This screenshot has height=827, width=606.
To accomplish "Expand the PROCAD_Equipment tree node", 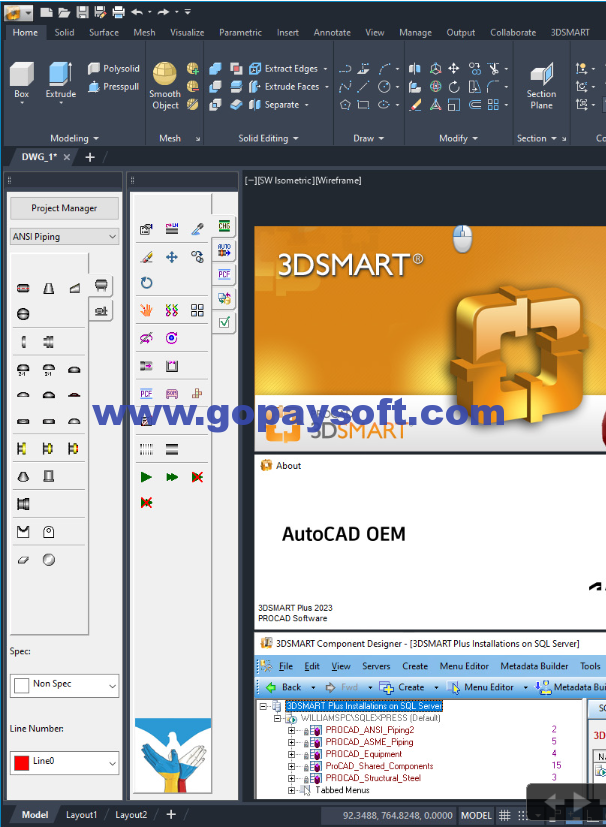I will tap(291, 754).
